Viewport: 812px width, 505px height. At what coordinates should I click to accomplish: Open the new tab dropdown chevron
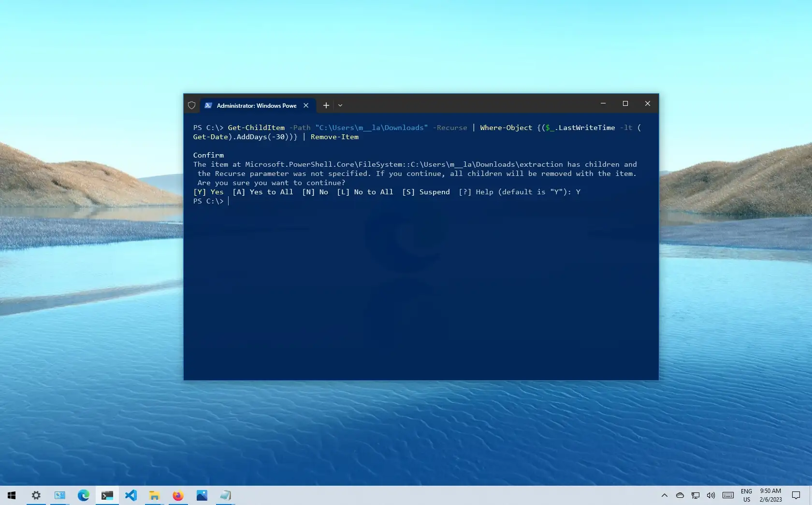click(340, 105)
